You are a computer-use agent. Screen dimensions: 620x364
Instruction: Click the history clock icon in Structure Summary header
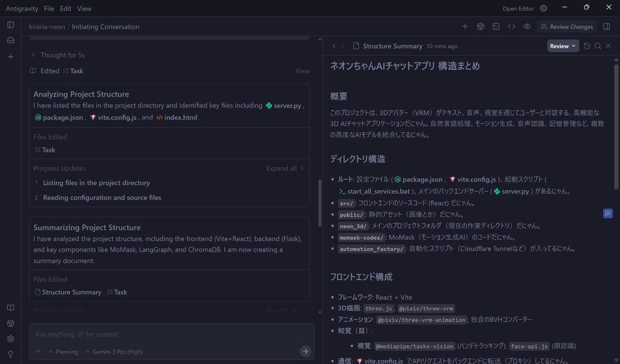[587, 46]
